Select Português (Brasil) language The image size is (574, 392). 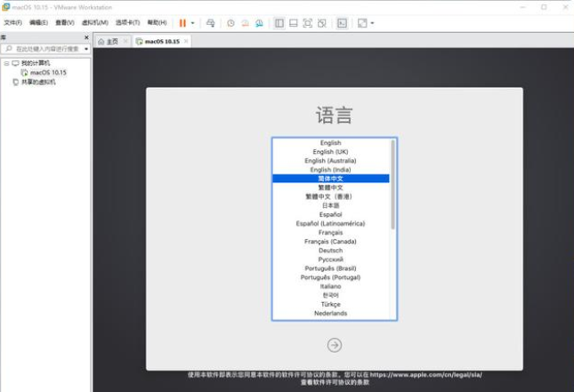(330, 268)
